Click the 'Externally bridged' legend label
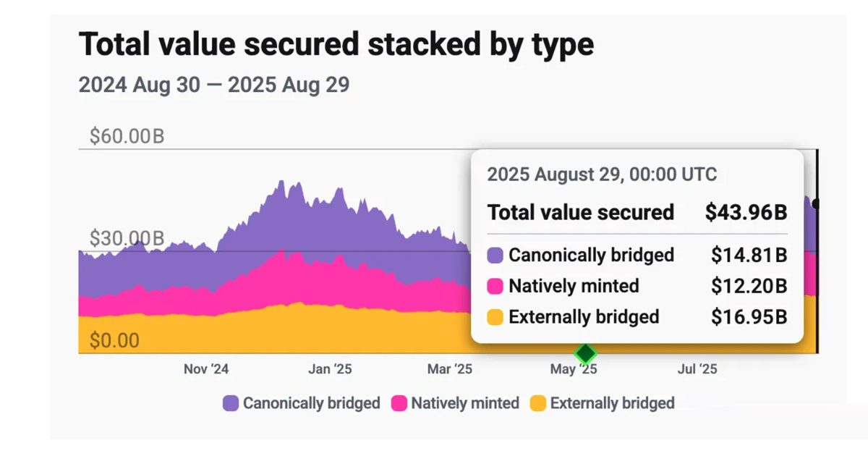The image size is (868, 451). pos(612,403)
